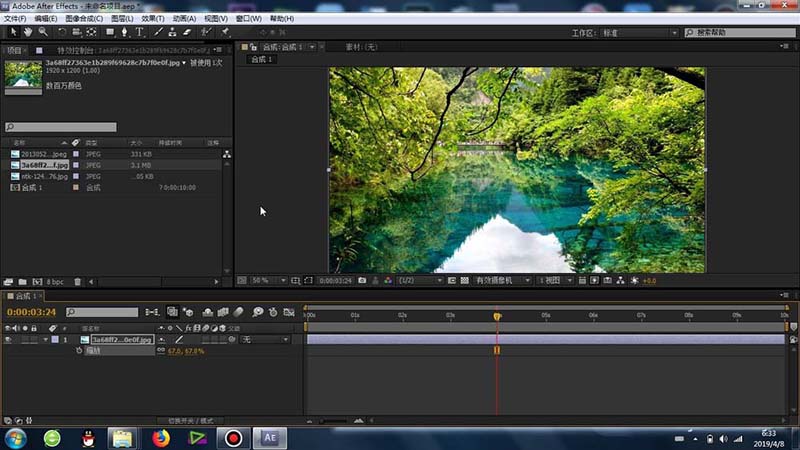Toggle hide shy layers button in timeline
Viewport: 800px width, 450px height.
208,312
